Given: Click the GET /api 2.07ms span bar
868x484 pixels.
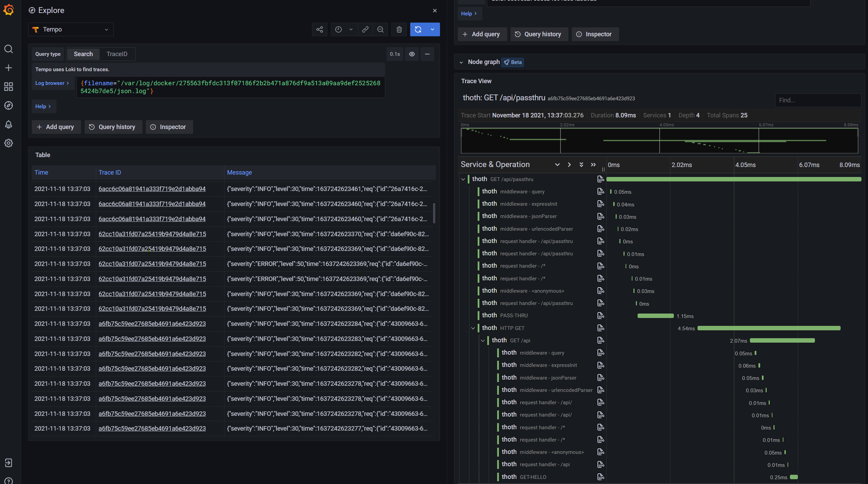Looking at the screenshot, I should (x=782, y=341).
